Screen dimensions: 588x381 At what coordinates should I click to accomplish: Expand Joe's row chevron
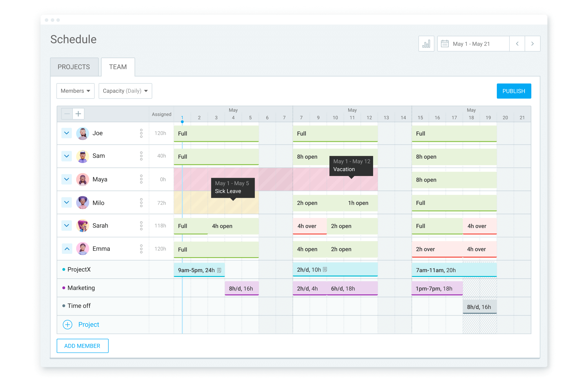point(67,133)
